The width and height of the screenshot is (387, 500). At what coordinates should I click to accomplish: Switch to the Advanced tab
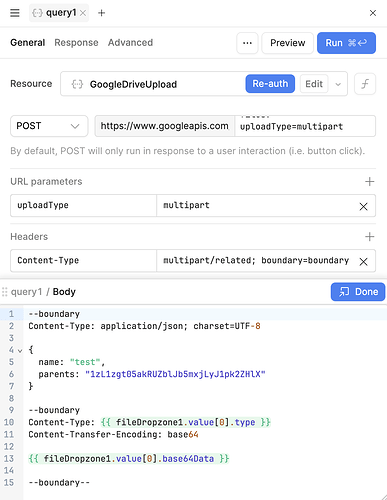tap(130, 43)
